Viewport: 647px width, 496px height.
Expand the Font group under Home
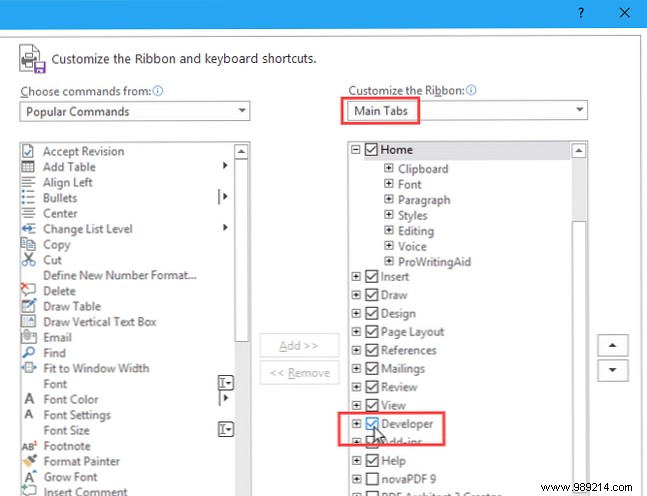[388, 184]
